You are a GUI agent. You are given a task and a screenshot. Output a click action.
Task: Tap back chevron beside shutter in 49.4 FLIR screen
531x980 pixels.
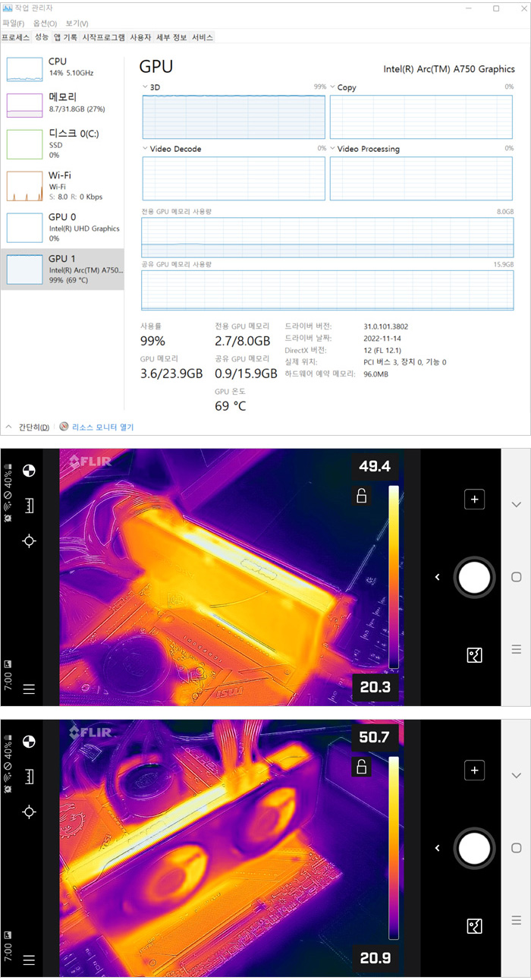[437, 578]
